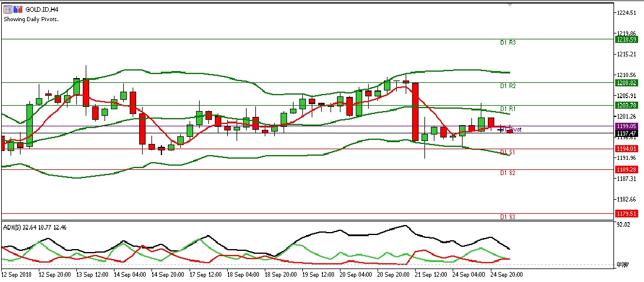This screenshot has width=644, height=282.
Task: Select the D1 S3 support label
Action: 508,217
